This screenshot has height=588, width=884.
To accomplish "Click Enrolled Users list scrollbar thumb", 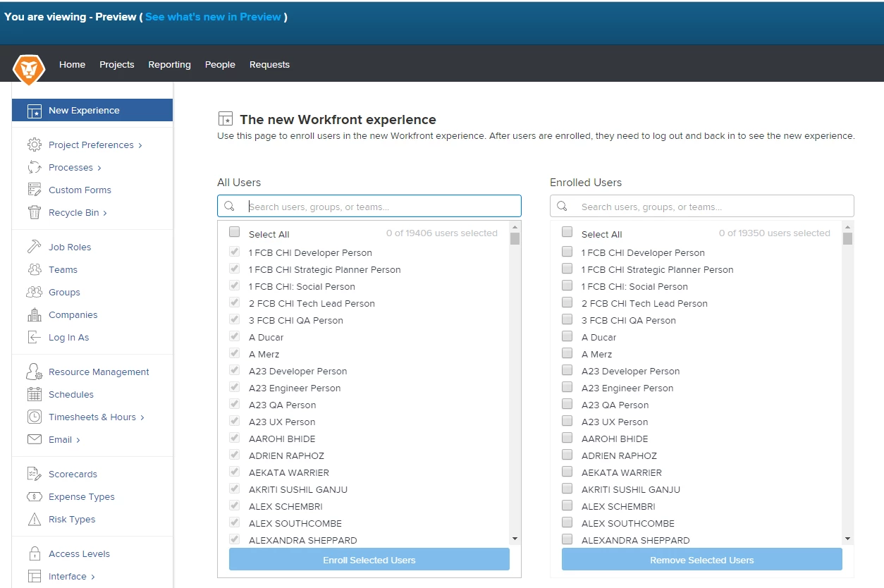I will click(847, 238).
